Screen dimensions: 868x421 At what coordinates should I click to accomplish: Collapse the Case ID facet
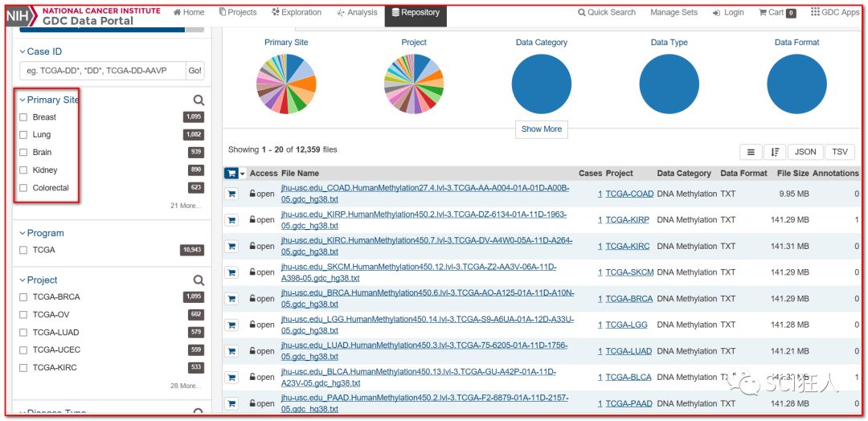point(40,51)
